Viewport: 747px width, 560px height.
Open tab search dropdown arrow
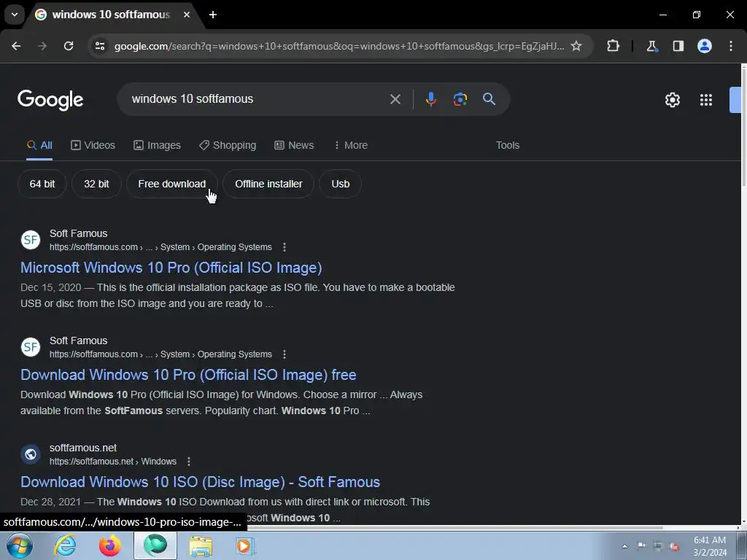[x=15, y=15]
